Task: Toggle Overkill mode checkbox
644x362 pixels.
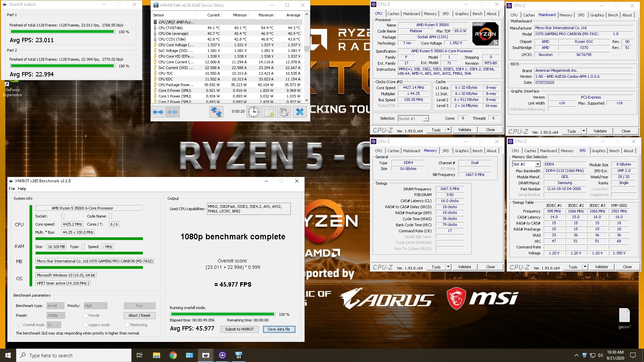Action: pos(19,325)
